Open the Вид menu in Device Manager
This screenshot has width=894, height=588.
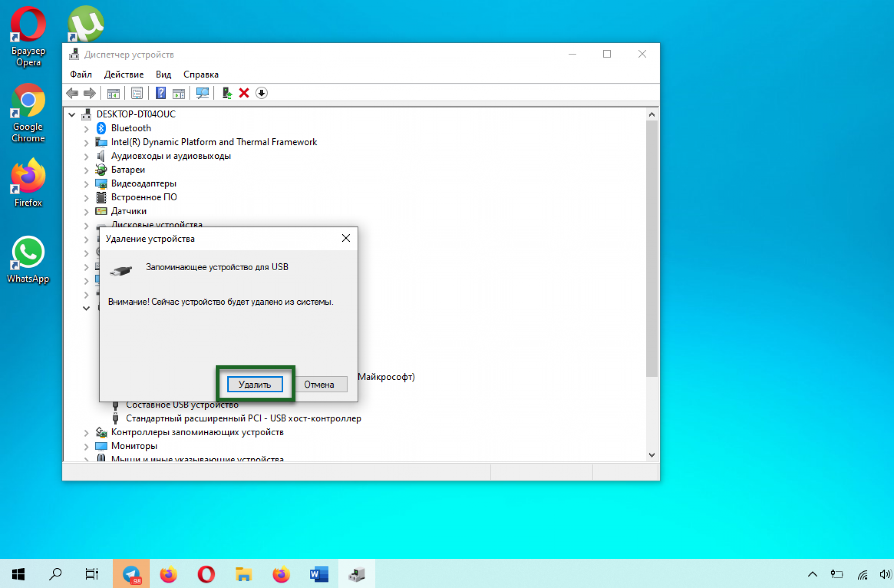pyautogui.click(x=162, y=73)
